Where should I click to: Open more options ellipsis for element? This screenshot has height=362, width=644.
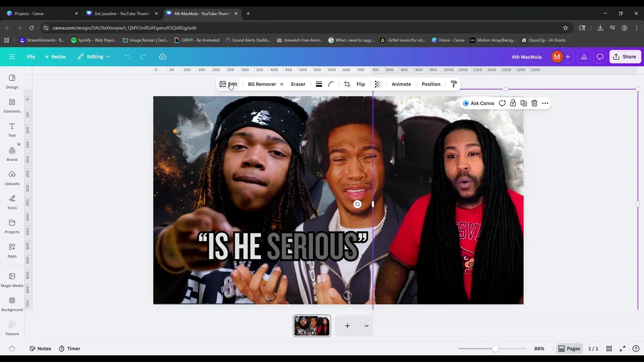(545, 103)
